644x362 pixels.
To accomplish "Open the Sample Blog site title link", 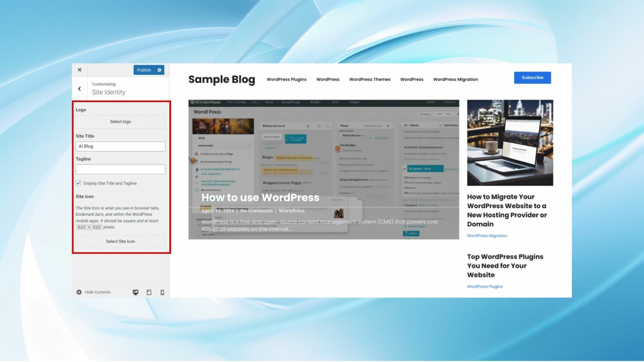I will pyautogui.click(x=222, y=79).
